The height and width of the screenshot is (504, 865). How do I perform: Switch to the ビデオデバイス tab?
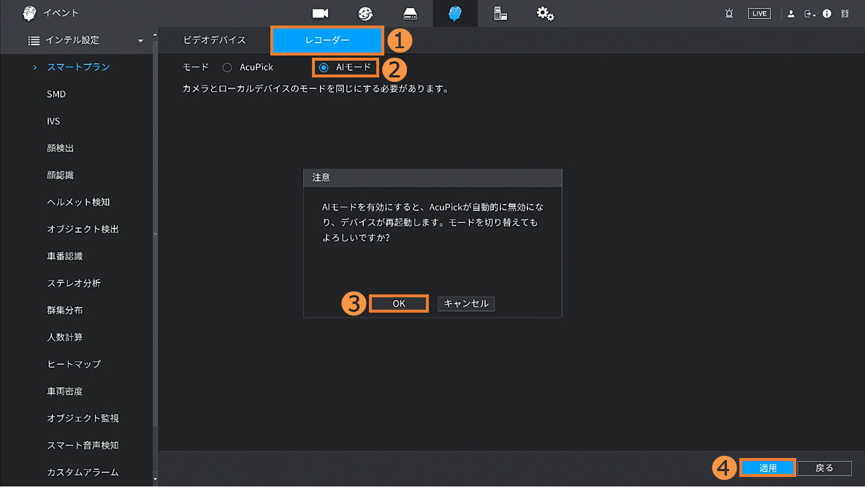point(214,40)
